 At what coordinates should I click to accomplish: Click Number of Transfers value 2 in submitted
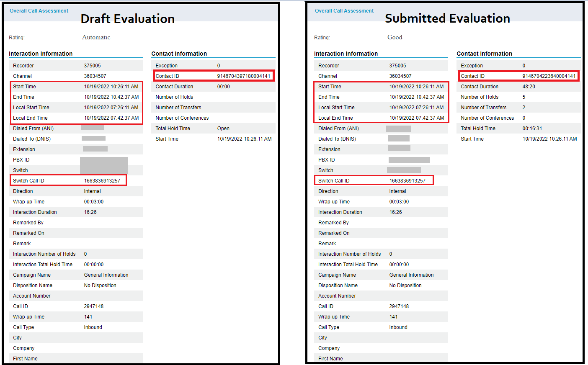point(524,108)
